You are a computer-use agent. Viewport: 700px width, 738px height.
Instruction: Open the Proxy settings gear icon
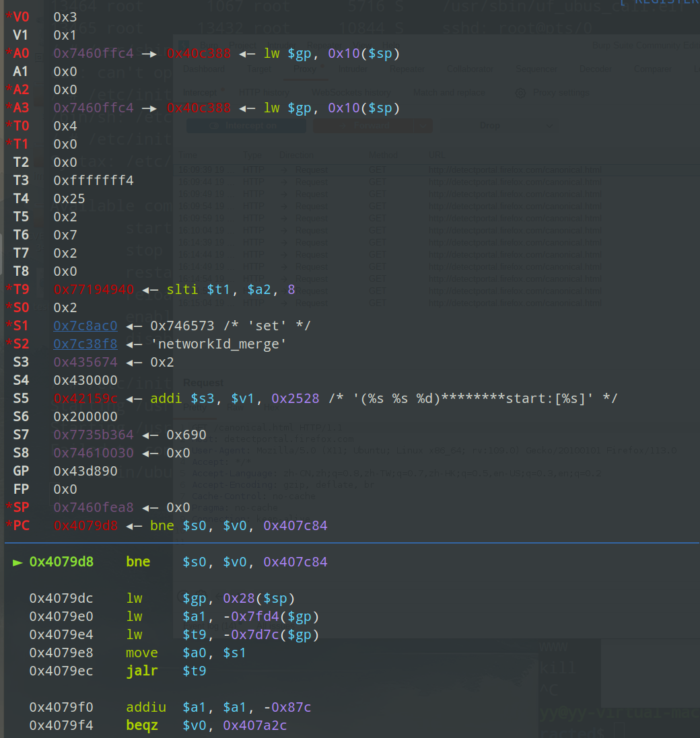pos(519,93)
